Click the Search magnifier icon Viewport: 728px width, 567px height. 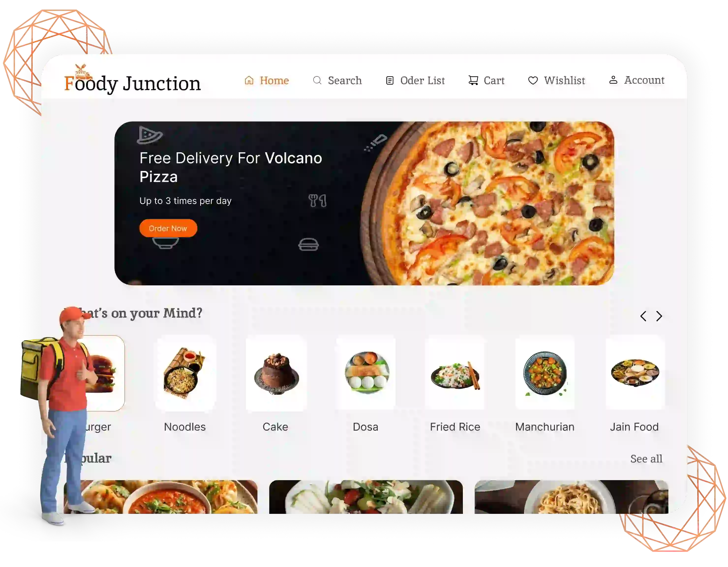(x=317, y=80)
